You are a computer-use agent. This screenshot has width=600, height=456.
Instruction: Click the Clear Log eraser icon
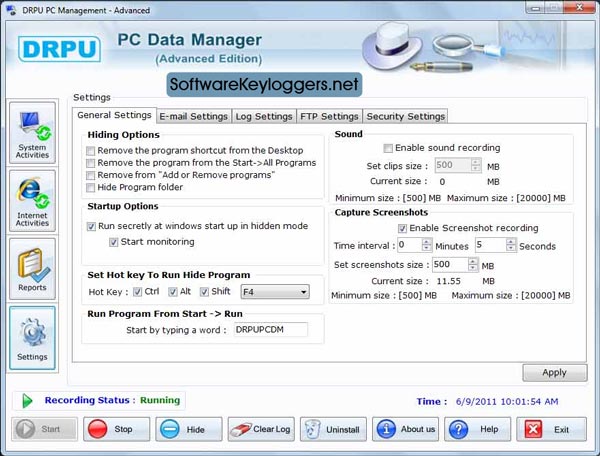[x=240, y=430]
